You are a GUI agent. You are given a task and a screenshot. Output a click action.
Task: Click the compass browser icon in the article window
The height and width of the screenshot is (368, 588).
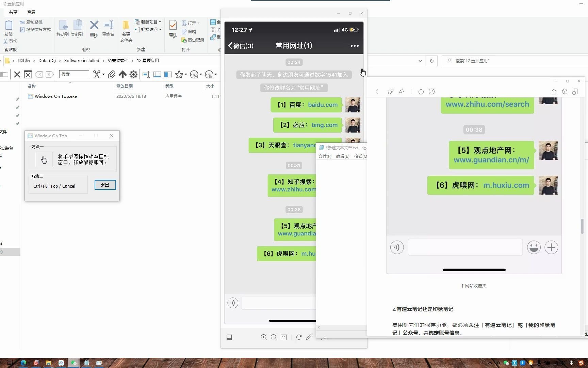tap(432, 92)
